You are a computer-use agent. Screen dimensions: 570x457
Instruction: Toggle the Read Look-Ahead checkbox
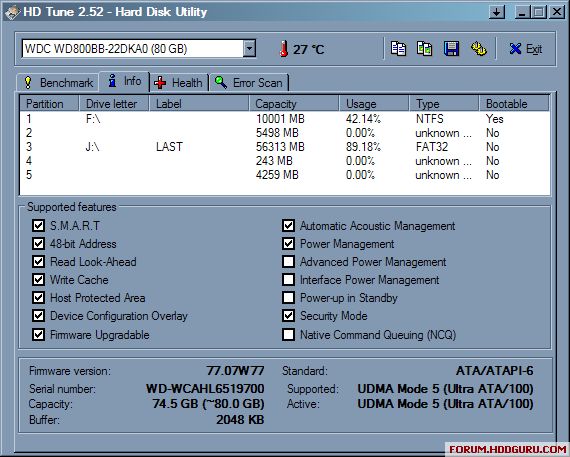click(x=39, y=262)
